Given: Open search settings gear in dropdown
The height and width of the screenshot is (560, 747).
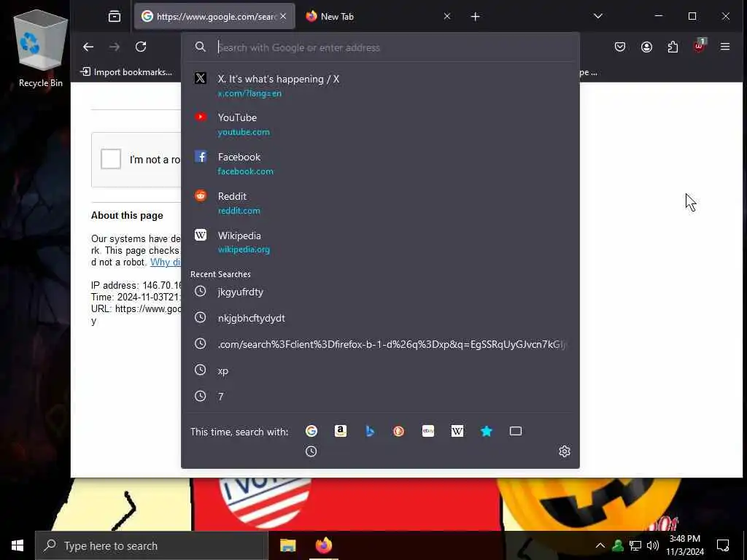Looking at the screenshot, I should pyautogui.click(x=565, y=451).
